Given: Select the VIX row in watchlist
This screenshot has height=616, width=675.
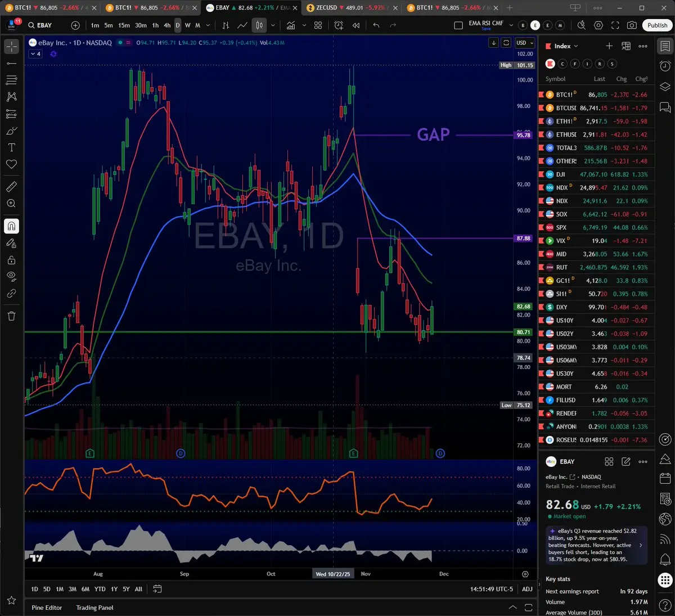Looking at the screenshot, I should (596, 241).
